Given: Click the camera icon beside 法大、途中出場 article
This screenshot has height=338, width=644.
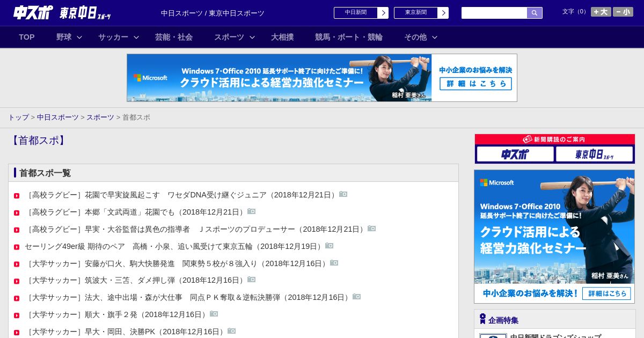Looking at the screenshot, I should click(357, 297).
